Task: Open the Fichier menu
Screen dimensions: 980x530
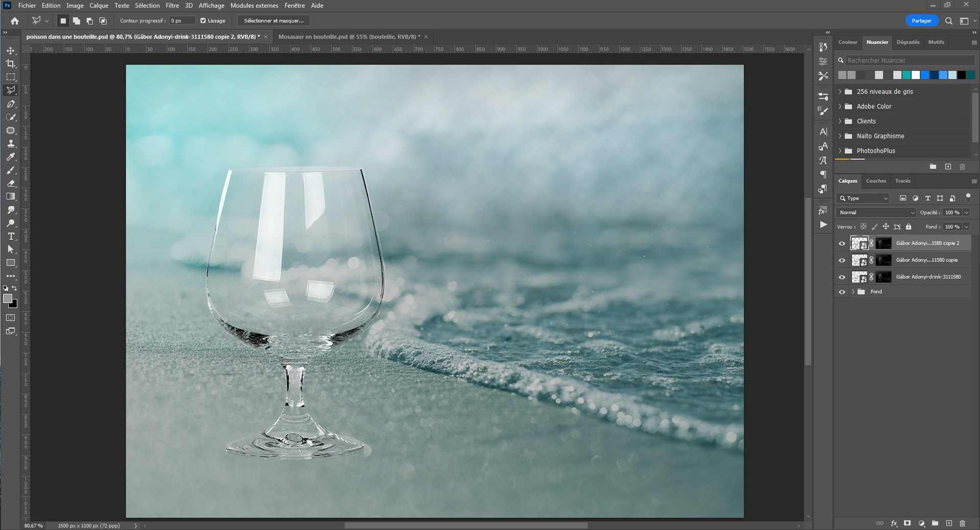Action: coord(27,6)
